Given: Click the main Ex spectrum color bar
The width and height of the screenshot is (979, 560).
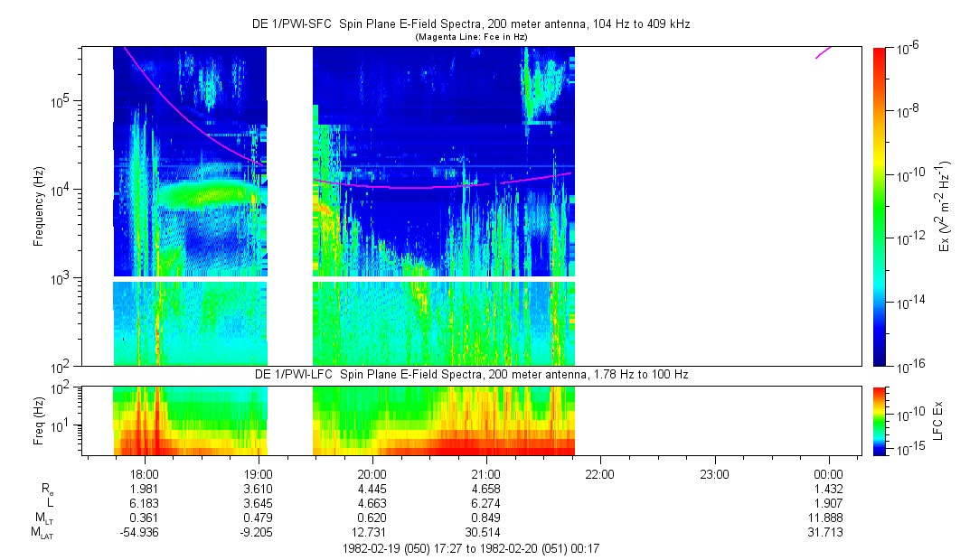Looking at the screenshot, I should pos(879,207).
